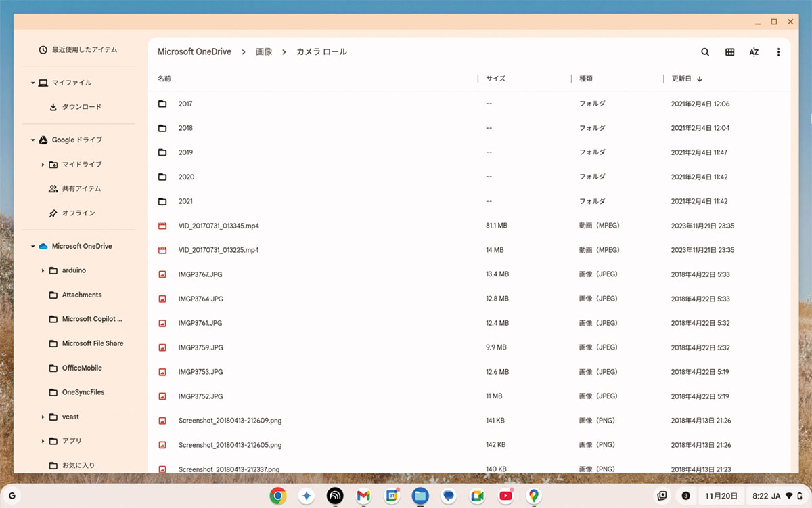Select the 2019 folder row
Viewport: 812px width, 508px height.
[x=469, y=152]
